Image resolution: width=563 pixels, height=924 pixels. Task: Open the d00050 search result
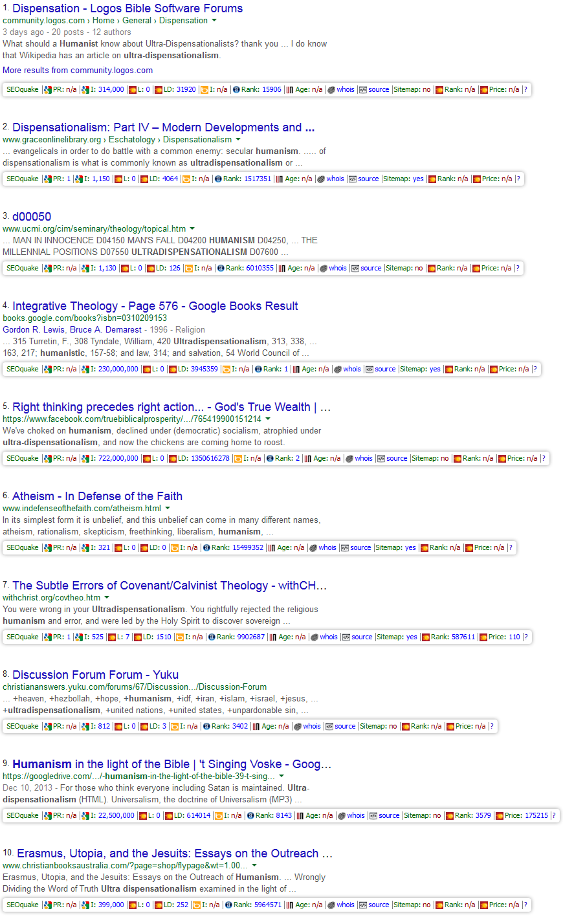pyautogui.click(x=32, y=217)
